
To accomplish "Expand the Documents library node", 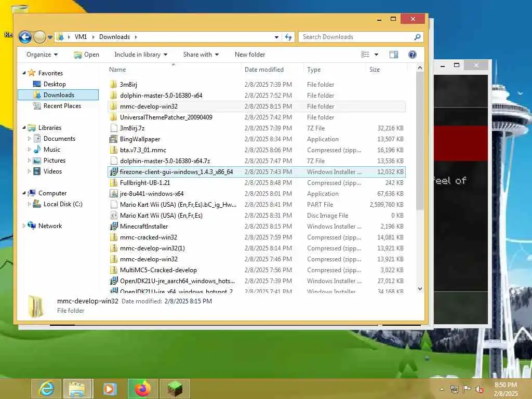I will pyautogui.click(x=29, y=139).
